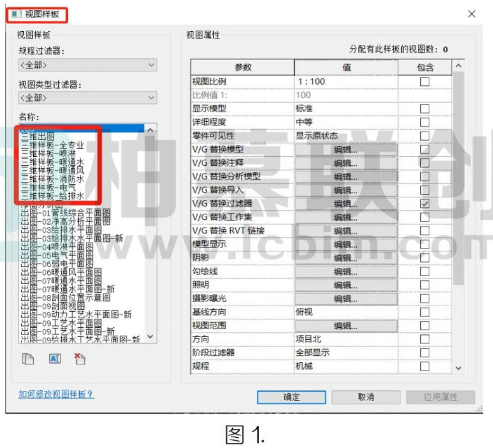Screen dimensions: 493x448
Task: Select 三维样板-全专业 in the name list
Action: point(52,145)
